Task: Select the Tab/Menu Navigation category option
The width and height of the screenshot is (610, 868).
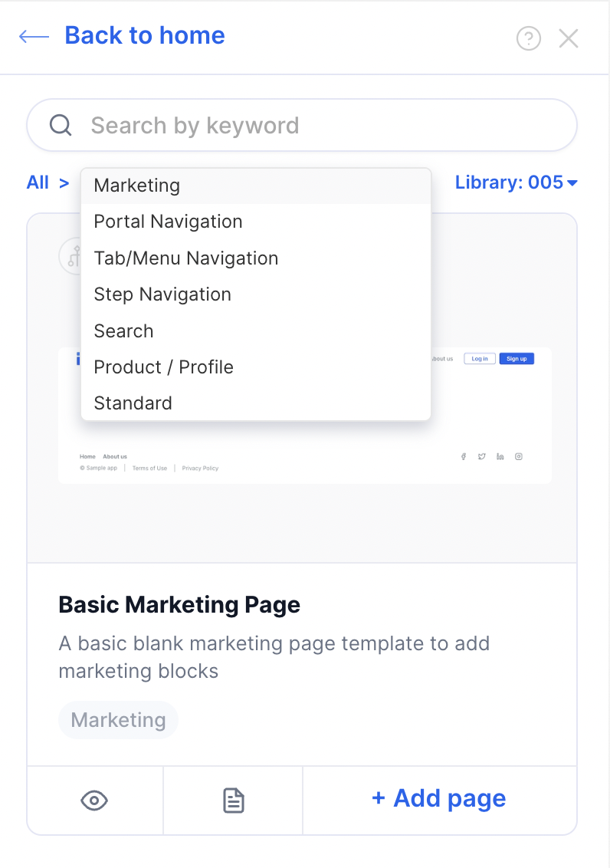Action: coord(185,258)
